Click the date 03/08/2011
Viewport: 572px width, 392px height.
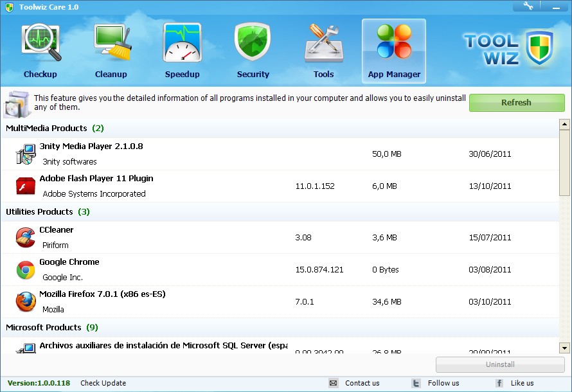click(x=490, y=269)
